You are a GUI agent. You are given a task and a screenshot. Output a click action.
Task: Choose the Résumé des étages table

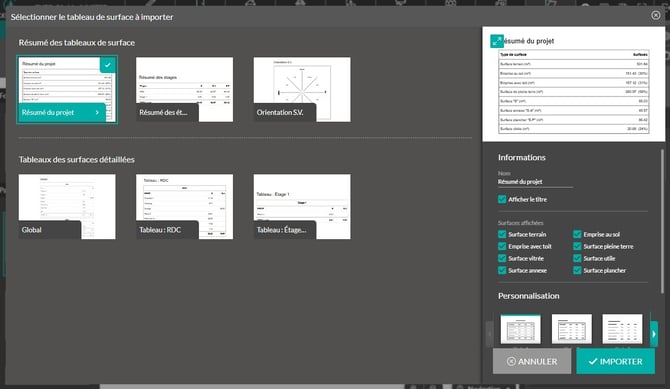tap(185, 89)
